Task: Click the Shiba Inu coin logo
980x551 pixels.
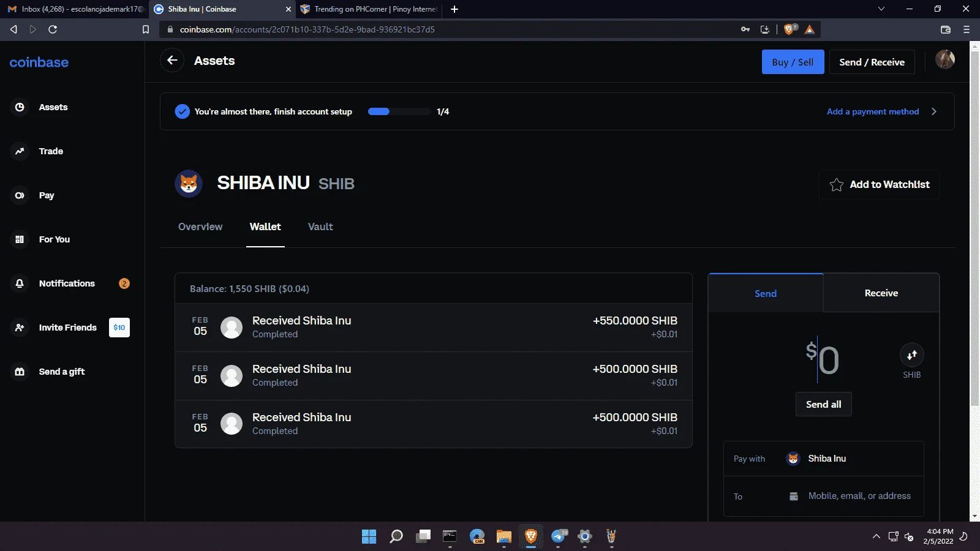Action: [189, 184]
